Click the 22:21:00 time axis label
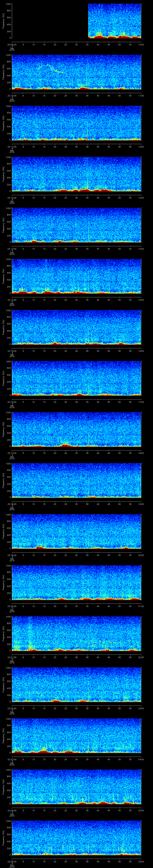153x868 pixels. [12, 657]
